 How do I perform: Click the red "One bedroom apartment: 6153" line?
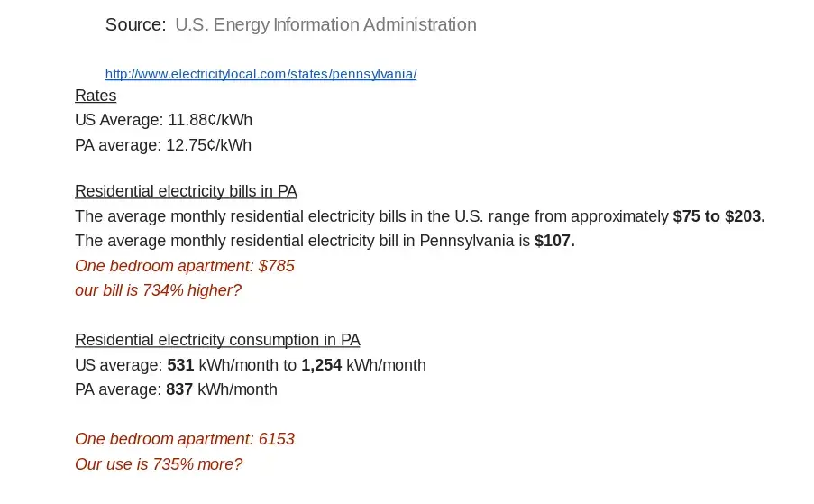pyautogui.click(x=185, y=439)
